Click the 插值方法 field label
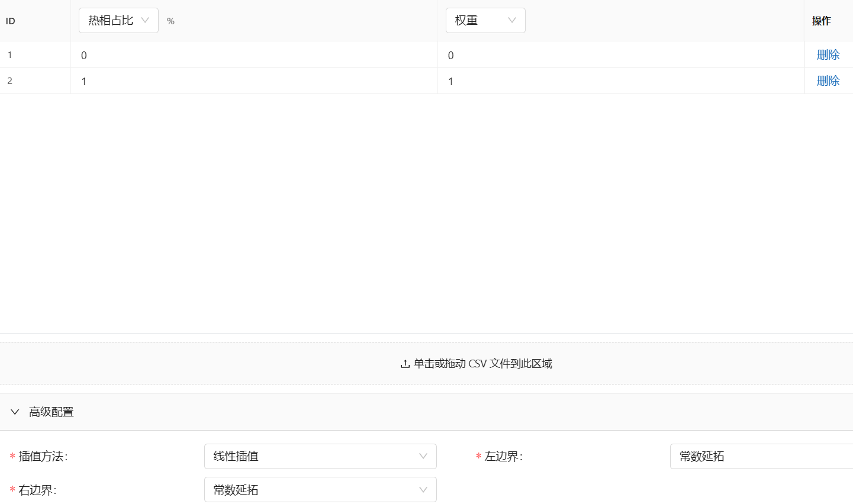 click(43, 456)
